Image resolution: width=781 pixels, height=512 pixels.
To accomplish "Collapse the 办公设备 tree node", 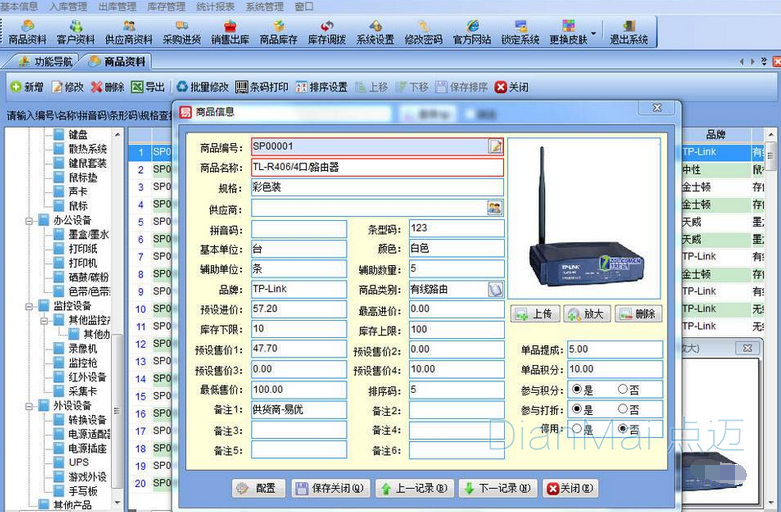I will 29,220.
